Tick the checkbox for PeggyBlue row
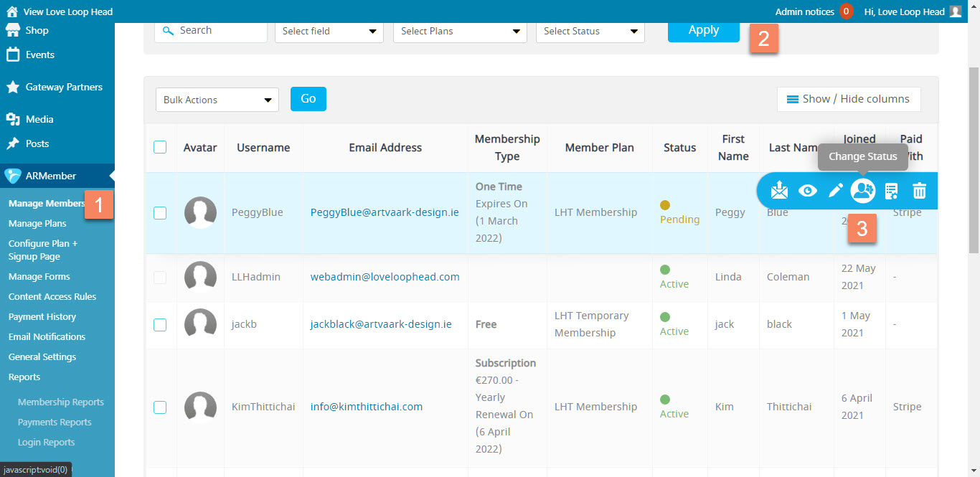Viewport: 980px width, 477px height. tap(160, 212)
